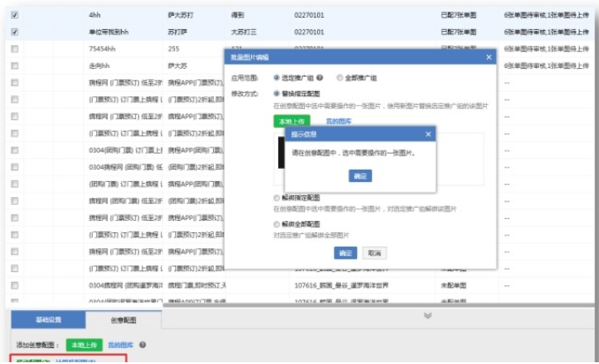This screenshot has width=599, height=364.
Task: Click 取消 in the batch edit dialog
Action: [375, 253]
